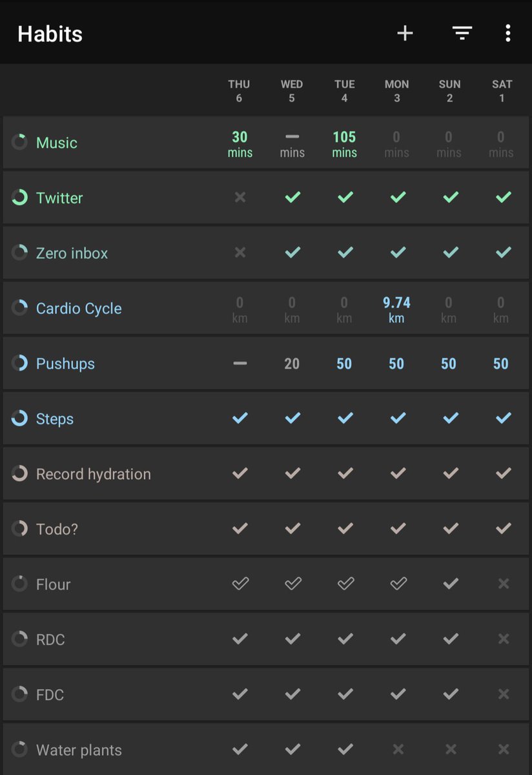Screen dimensions: 532x775
Task: Click the Flour habit progress ring
Action: click(x=19, y=584)
